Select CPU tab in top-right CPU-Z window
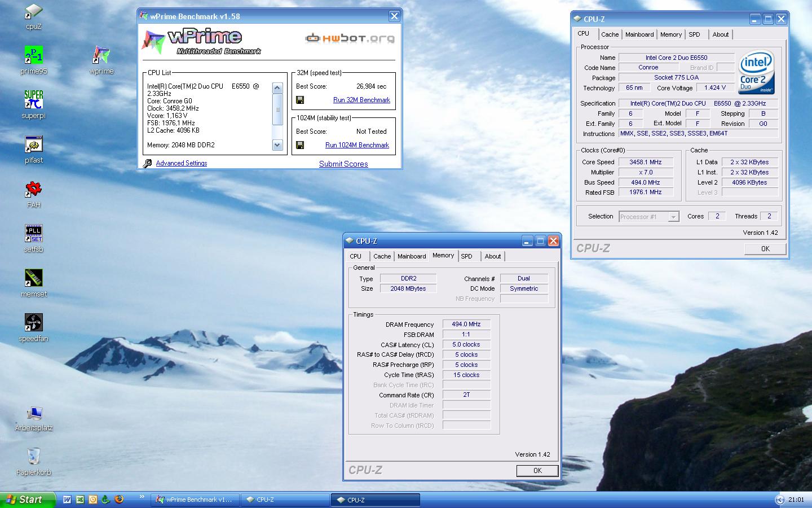The image size is (812, 508). point(584,33)
